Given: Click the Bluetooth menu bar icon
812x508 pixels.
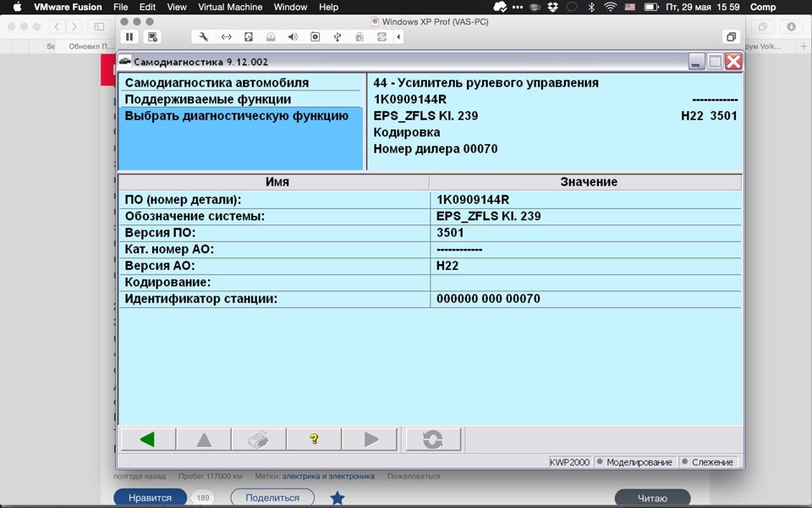Looking at the screenshot, I should (x=591, y=8).
